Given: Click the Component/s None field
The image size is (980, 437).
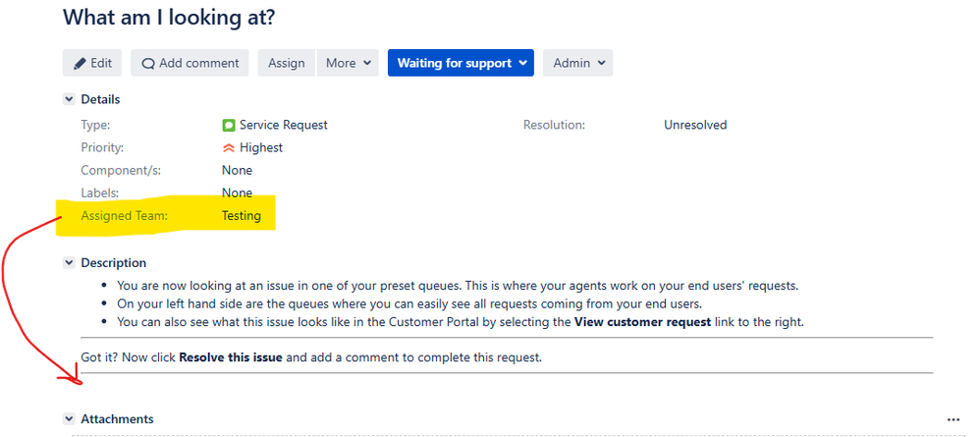Looking at the screenshot, I should pyautogui.click(x=237, y=170).
